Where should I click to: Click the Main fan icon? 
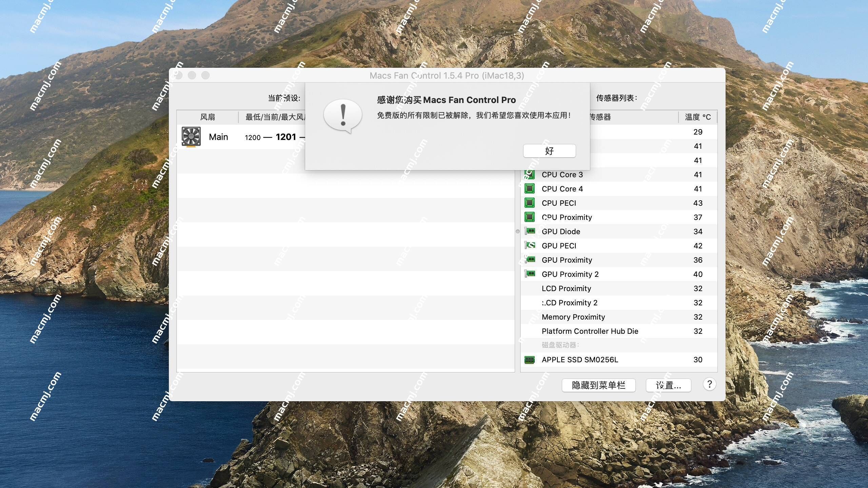click(x=191, y=137)
